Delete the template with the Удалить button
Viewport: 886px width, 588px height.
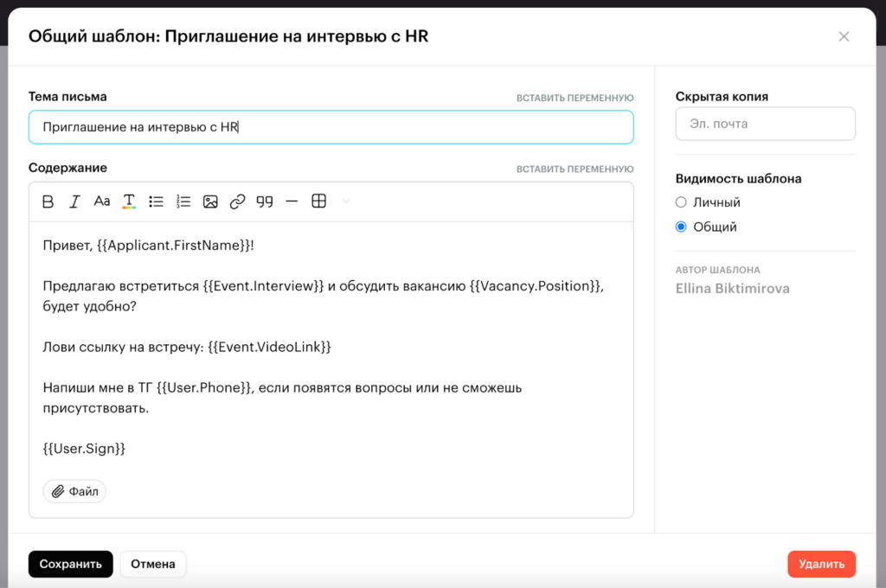[x=821, y=564]
